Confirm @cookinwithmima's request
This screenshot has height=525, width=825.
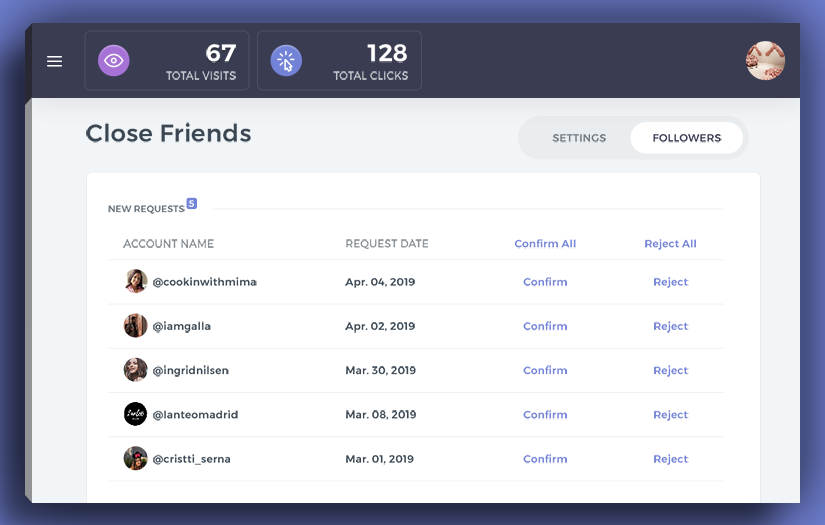545,282
